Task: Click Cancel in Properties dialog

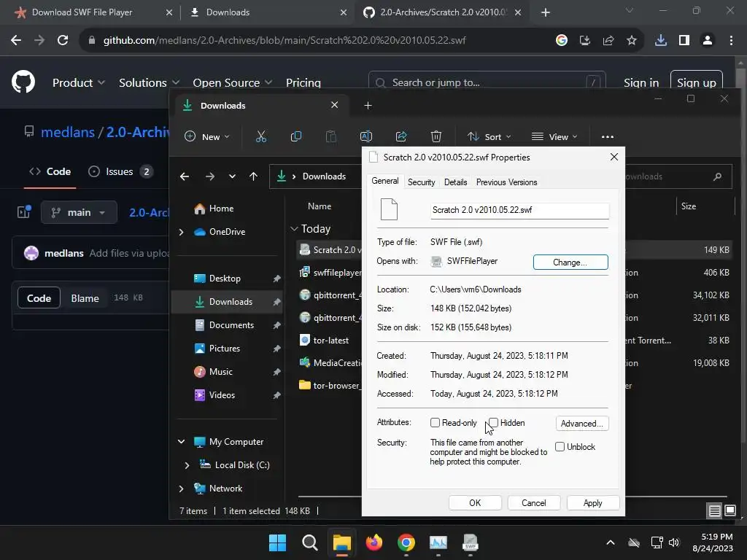Action: click(x=533, y=503)
